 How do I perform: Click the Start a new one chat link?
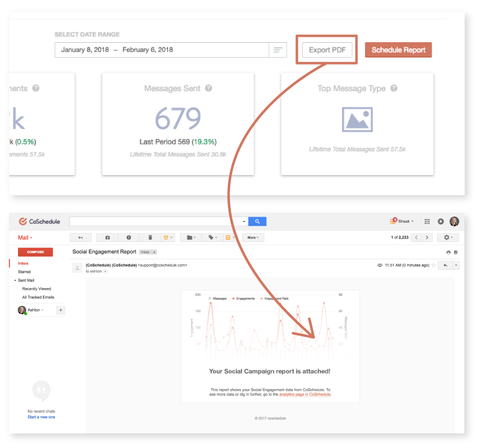point(42,417)
